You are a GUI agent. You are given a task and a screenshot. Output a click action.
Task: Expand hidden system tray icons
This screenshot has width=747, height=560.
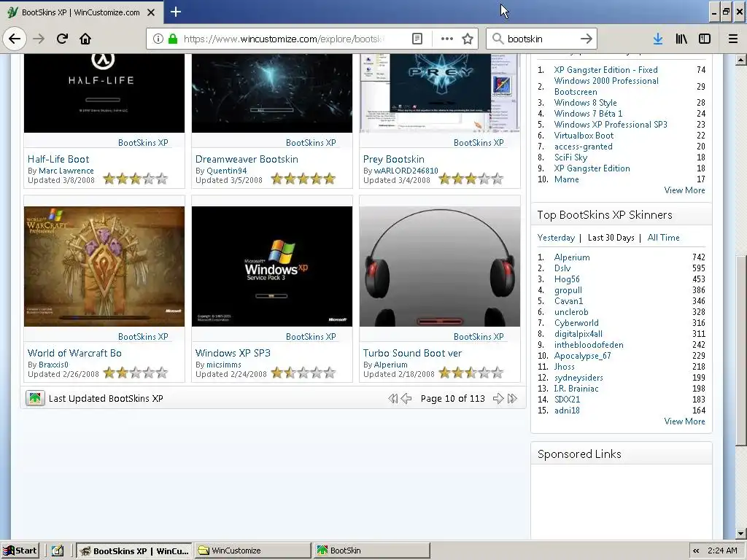696,551
